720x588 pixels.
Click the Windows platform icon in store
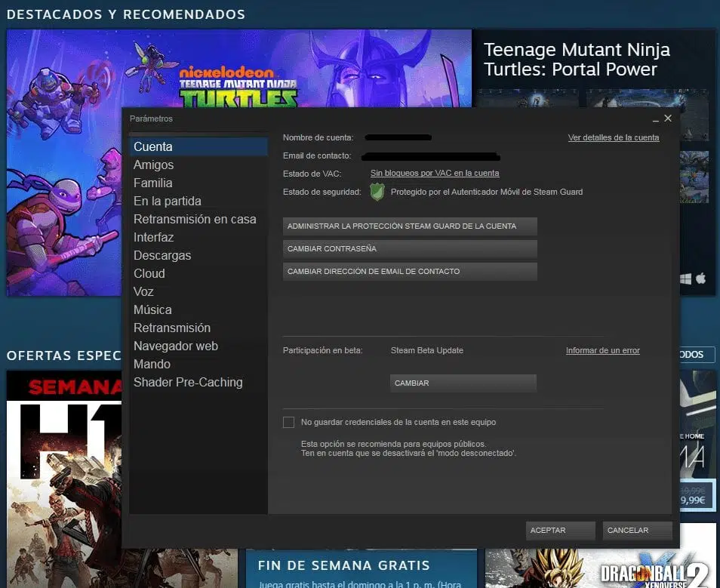point(685,279)
